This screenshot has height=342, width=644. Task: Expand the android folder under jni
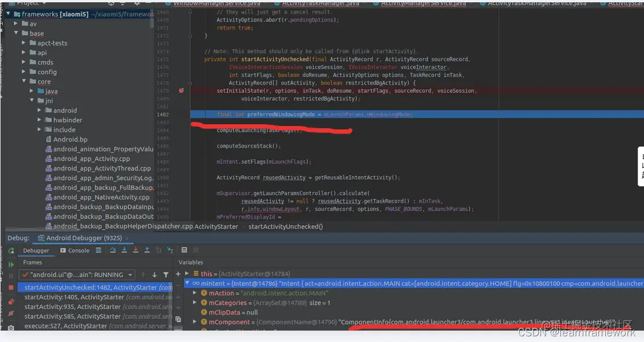pos(39,110)
